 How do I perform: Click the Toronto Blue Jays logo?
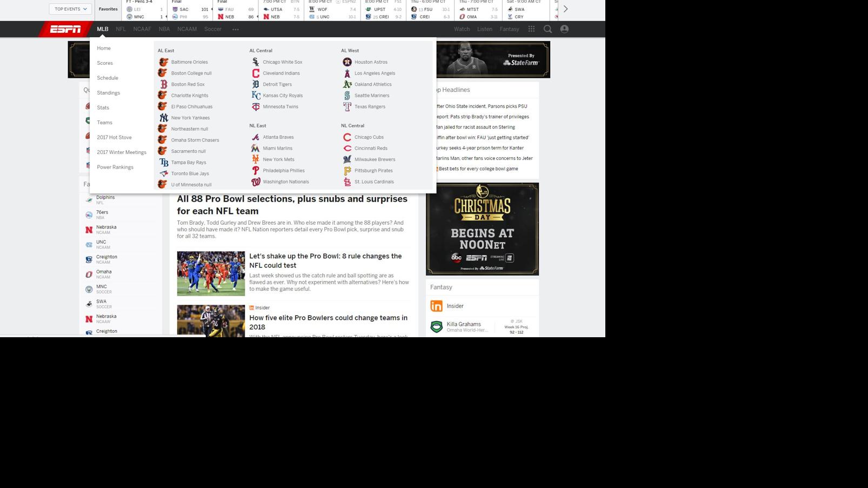(163, 173)
